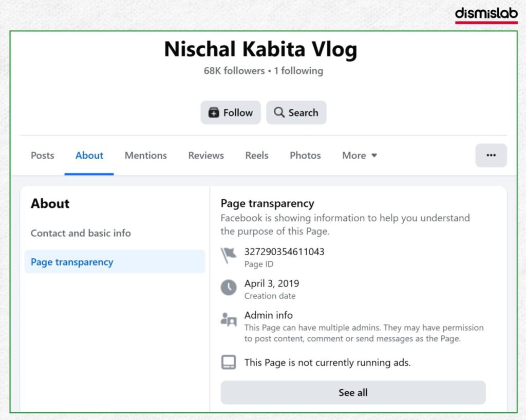526x420 pixels.
Task: Click the Follow button
Action: point(231,112)
